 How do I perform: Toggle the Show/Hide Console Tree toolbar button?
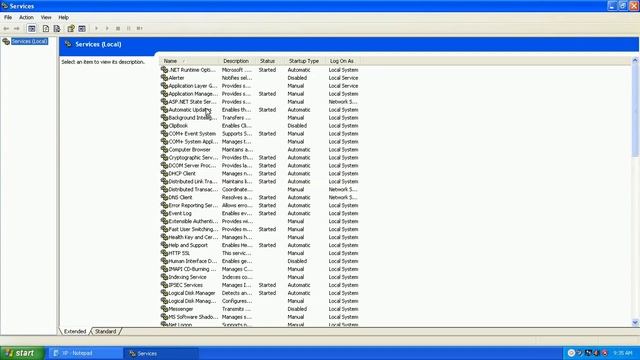click(x=31, y=29)
